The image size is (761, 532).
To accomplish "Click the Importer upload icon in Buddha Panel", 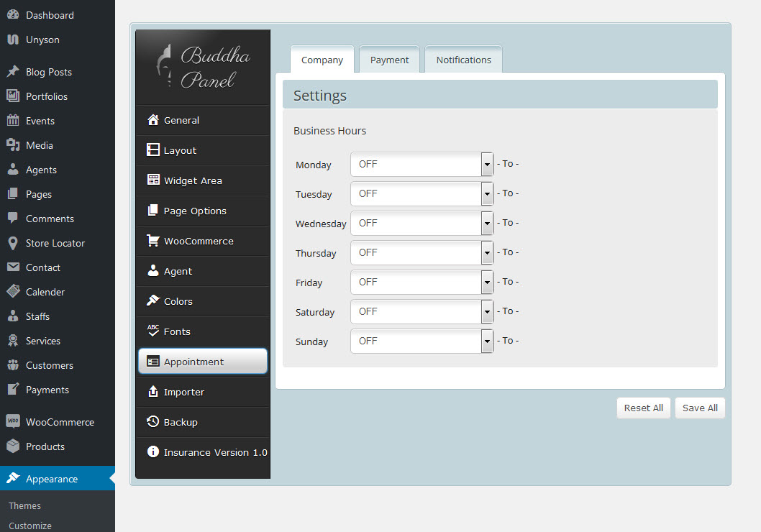I will pyautogui.click(x=153, y=391).
